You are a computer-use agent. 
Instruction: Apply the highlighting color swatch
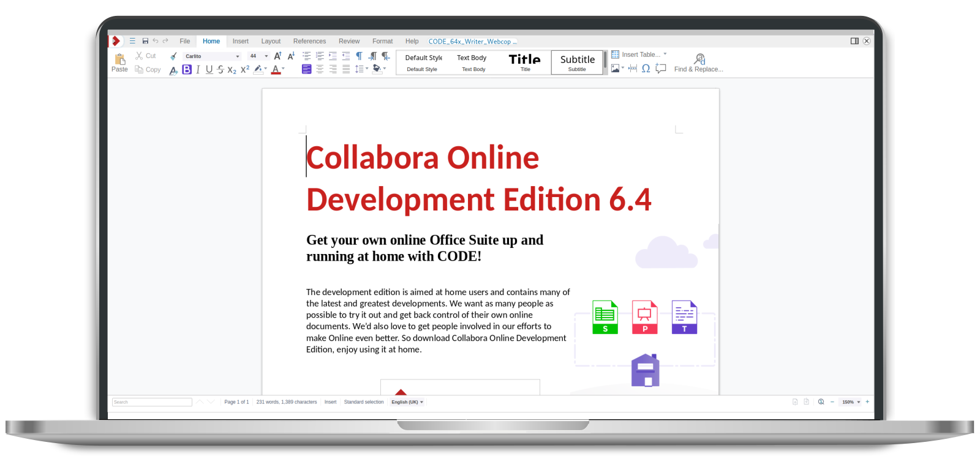[x=258, y=69]
